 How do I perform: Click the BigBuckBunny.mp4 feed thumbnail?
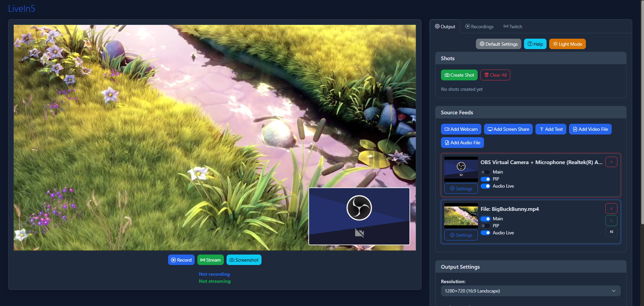pos(461,216)
